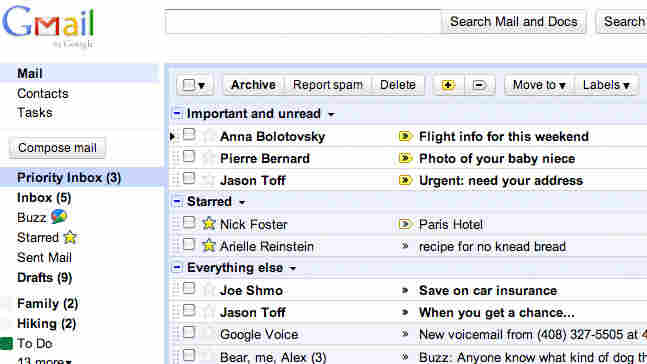The height and width of the screenshot is (364, 647).
Task: Click the Archive button
Action: click(x=253, y=85)
